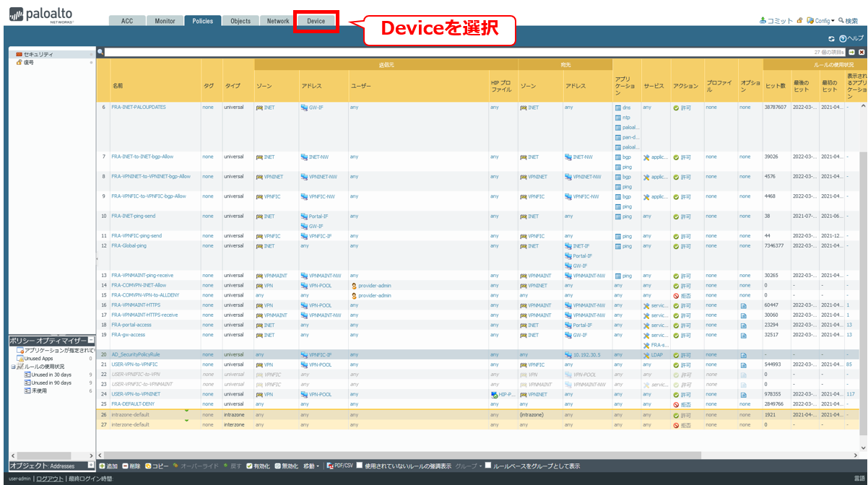Screen dimensions: 868x485
Task: Open rule FRA-INET-PALOUPDATES link
Action: pyautogui.click(x=139, y=108)
